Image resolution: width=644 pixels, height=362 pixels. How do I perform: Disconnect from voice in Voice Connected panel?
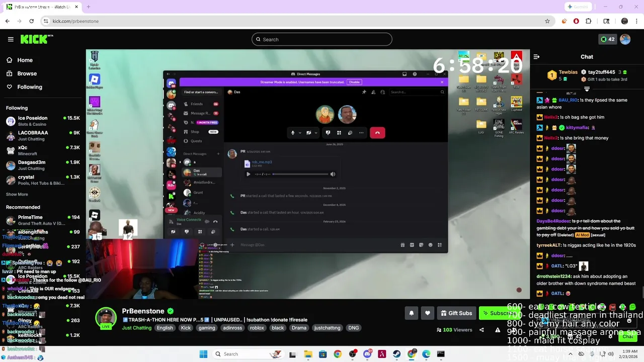[215, 221]
